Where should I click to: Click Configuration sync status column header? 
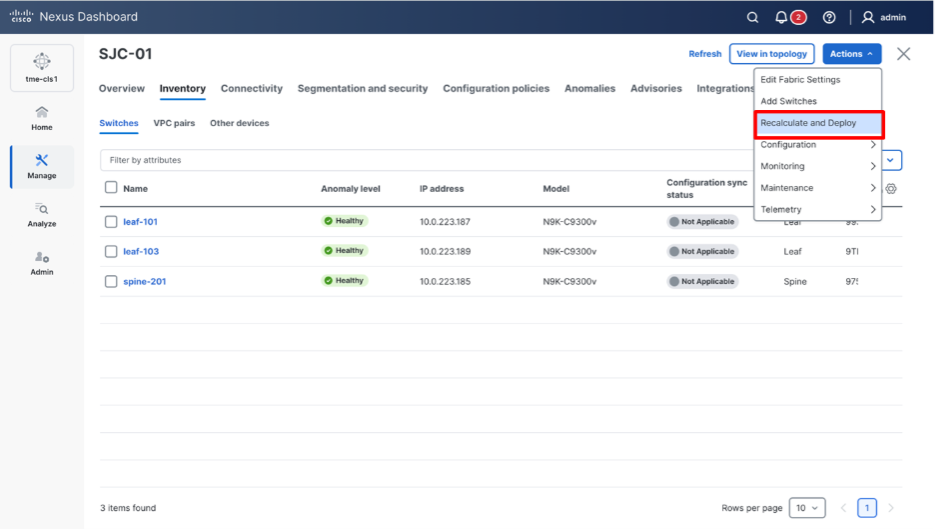(707, 189)
